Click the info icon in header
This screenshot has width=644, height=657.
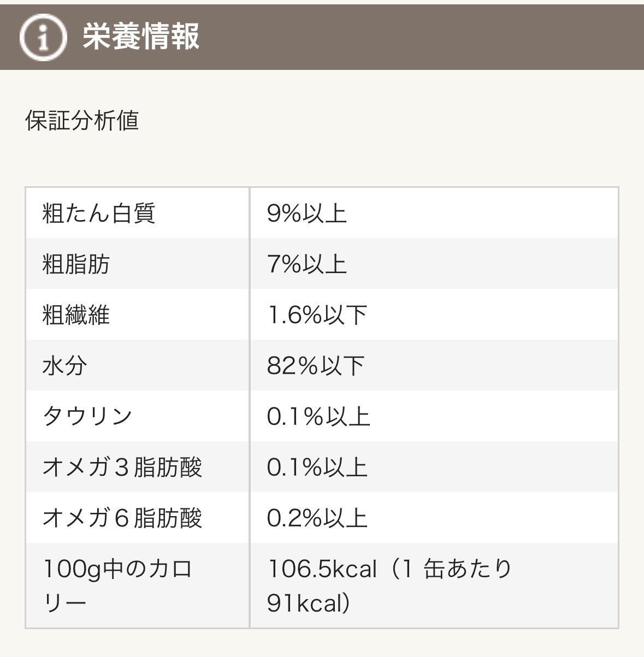pos(43,37)
